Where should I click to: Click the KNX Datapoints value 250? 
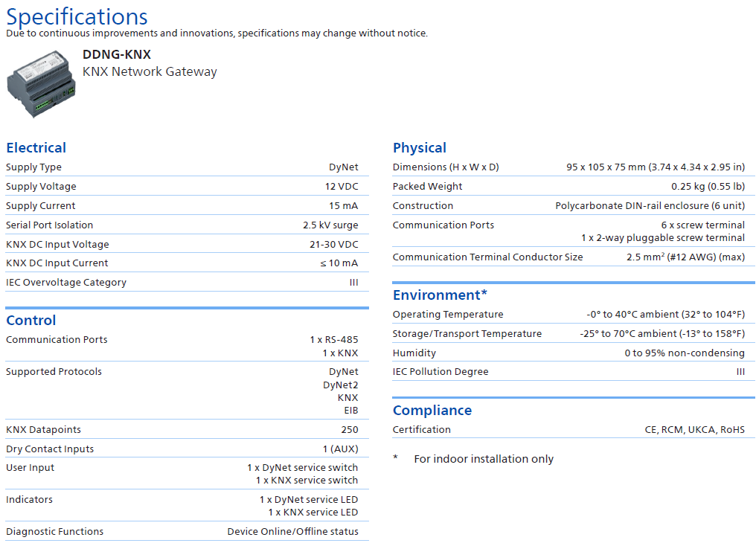(x=349, y=429)
